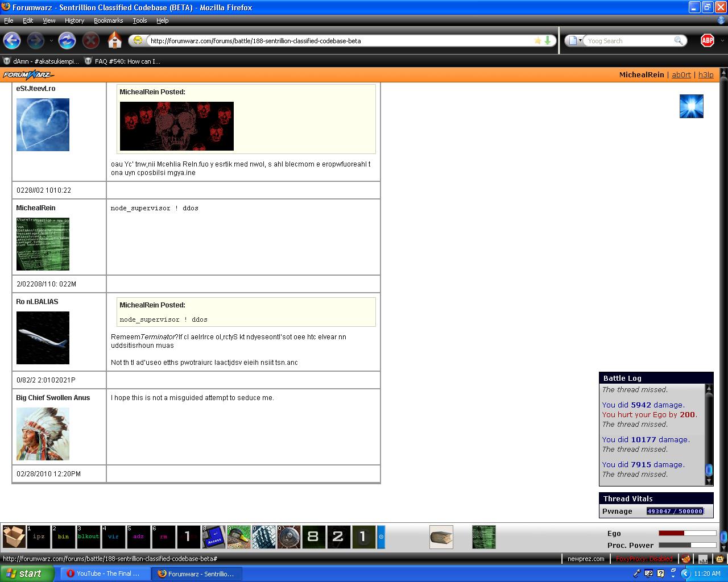Expand the back/forward history dropdown arrow

[51, 40]
